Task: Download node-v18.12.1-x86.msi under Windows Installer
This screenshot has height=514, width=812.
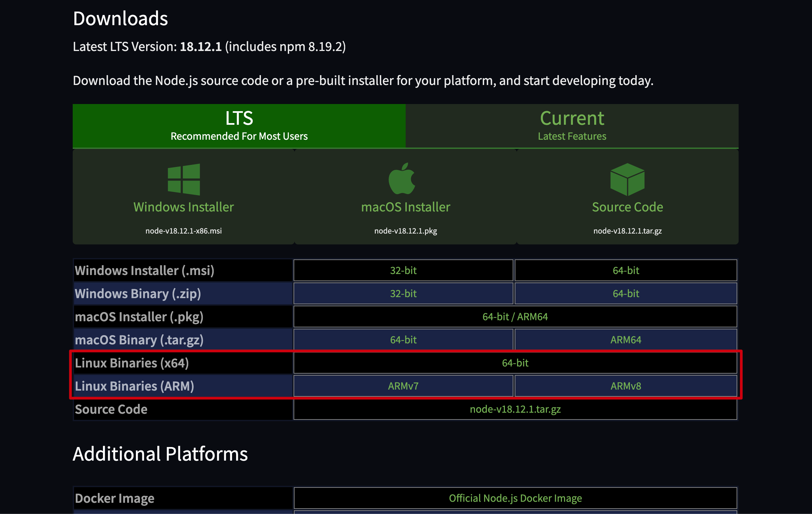Action: pos(183,231)
